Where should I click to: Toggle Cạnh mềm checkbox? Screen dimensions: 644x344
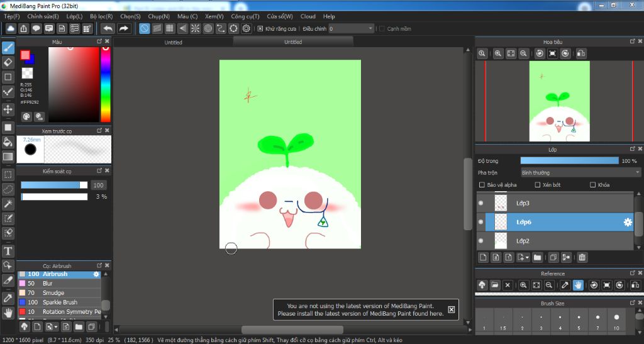point(382,29)
